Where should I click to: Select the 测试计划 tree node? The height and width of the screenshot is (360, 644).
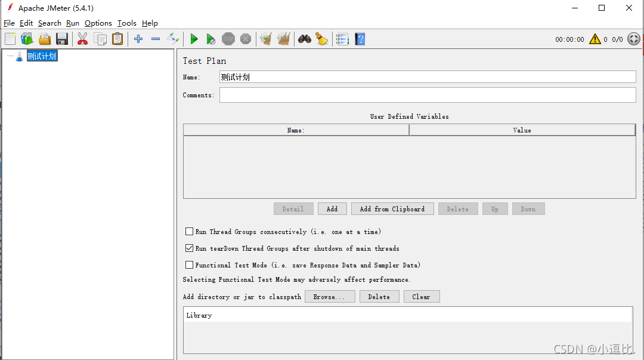pyautogui.click(x=42, y=56)
